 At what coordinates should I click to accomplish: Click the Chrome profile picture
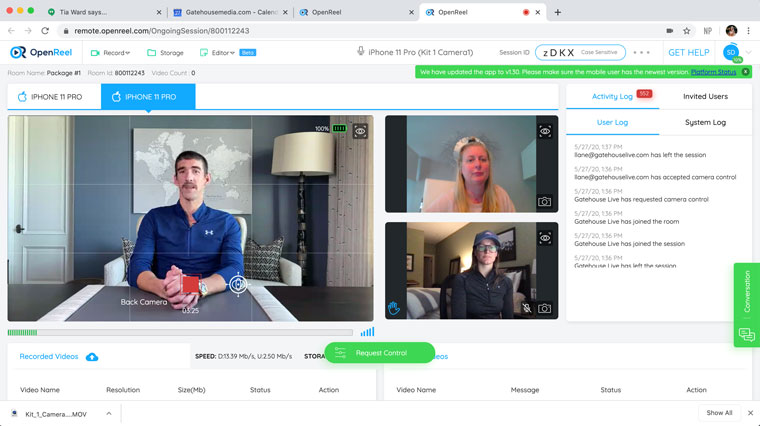(x=731, y=31)
